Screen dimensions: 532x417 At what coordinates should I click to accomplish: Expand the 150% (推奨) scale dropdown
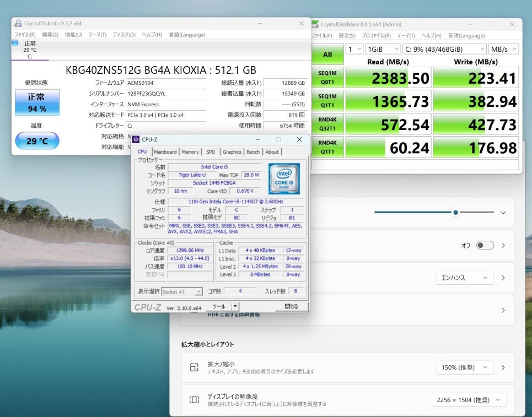[464, 367]
